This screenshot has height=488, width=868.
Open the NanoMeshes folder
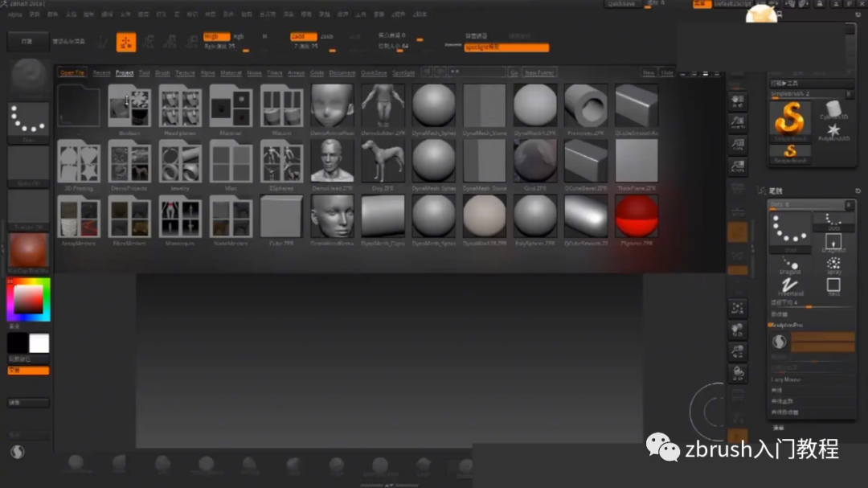231,217
